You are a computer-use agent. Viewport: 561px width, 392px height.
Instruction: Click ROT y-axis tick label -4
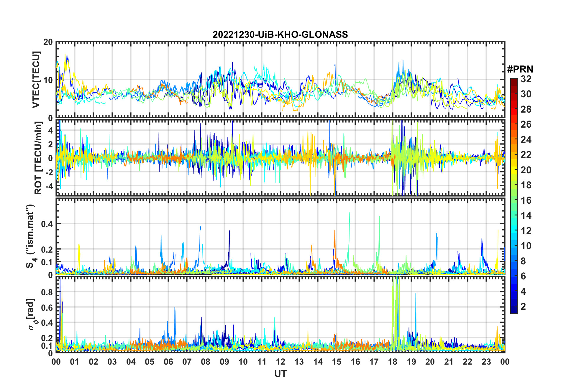click(x=49, y=186)
